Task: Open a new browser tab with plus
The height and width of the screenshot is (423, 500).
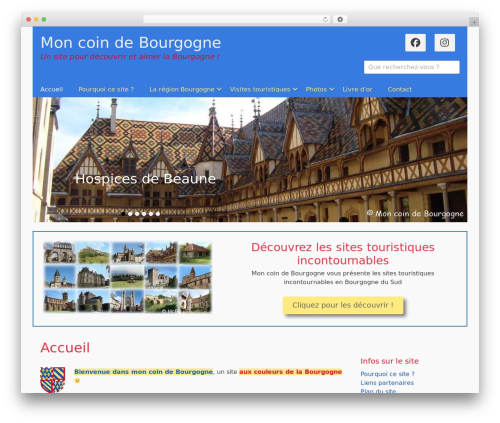Action: 474,22
